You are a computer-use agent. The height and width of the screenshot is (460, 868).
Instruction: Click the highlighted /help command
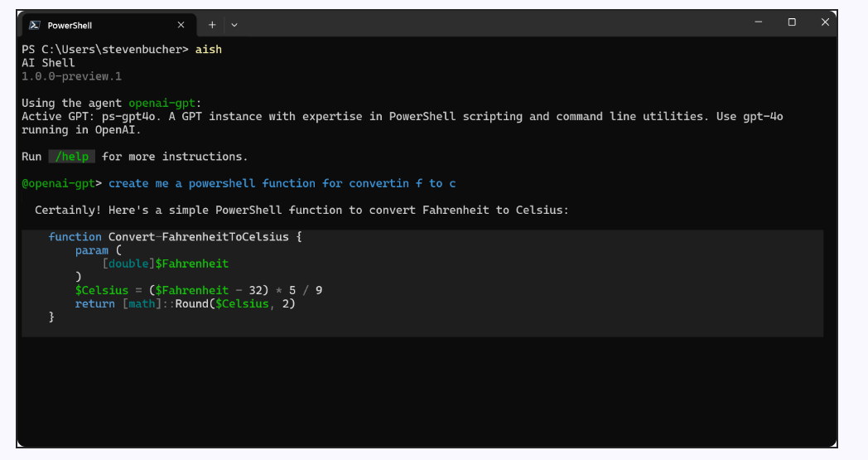[72, 157]
